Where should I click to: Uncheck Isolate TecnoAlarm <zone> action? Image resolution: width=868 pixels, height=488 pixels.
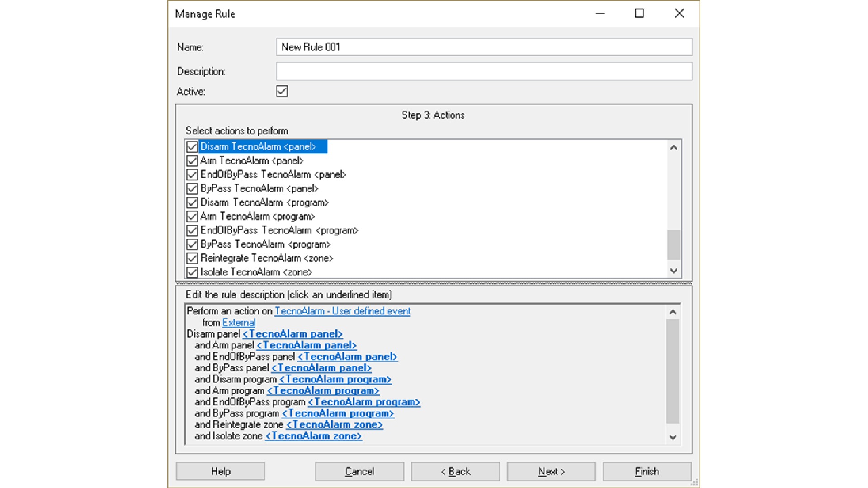point(192,272)
